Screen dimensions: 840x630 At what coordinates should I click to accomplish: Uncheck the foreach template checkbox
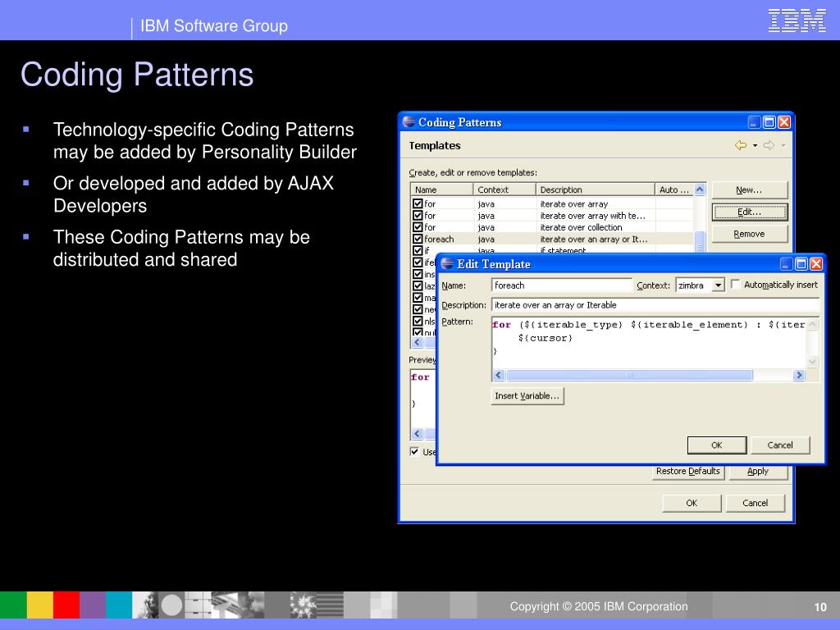pos(418,239)
